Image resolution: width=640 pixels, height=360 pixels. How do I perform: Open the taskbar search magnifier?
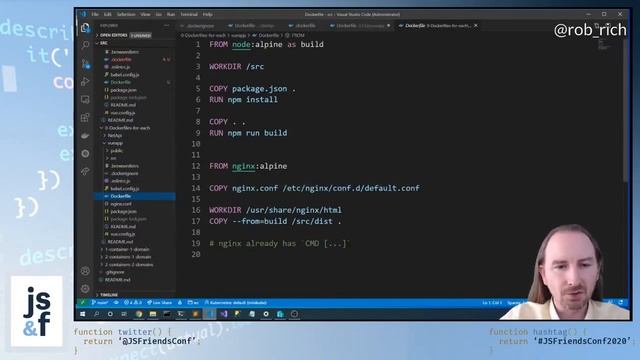pos(96,314)
